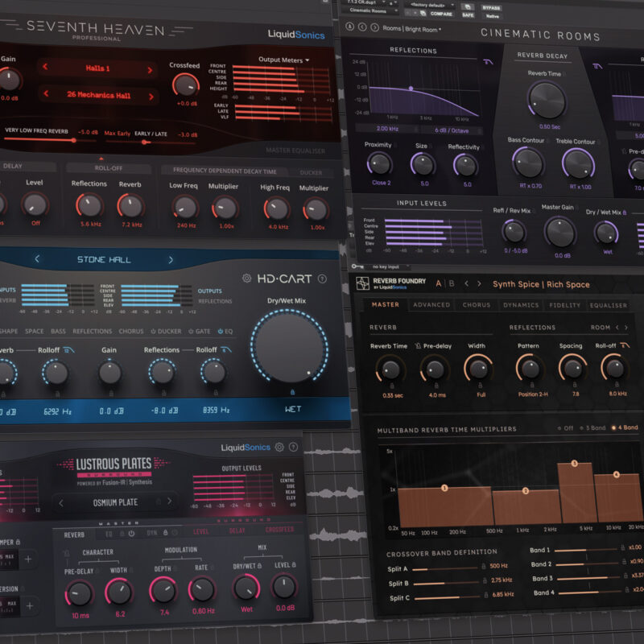This screenshot has height=644, width=644.
Task: Click Reverb Foundry logo icon
Action: coord(363,283)
